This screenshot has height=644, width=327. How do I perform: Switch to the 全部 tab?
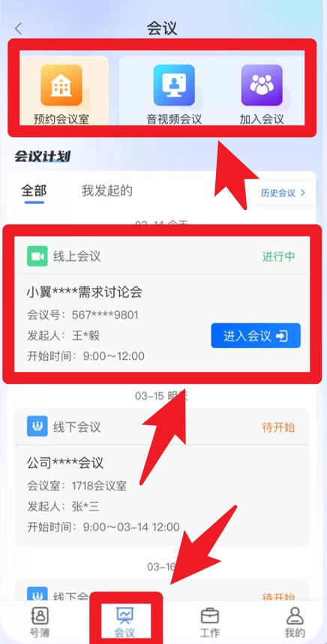pos(34,191)
